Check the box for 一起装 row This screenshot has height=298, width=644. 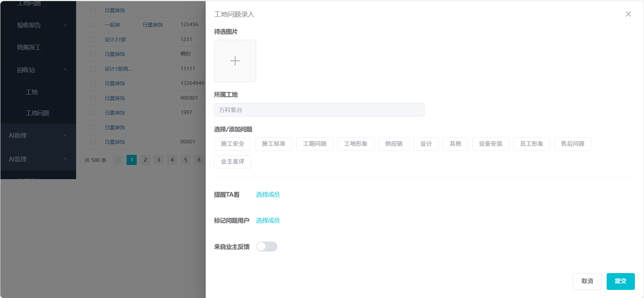pos(93,25)
